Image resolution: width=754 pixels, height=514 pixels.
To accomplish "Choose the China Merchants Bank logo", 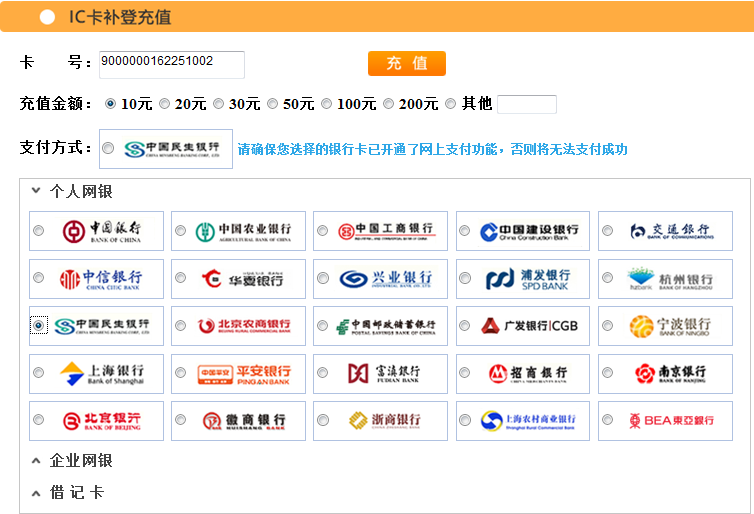I will pyautogui.click(x=529, y=373).
